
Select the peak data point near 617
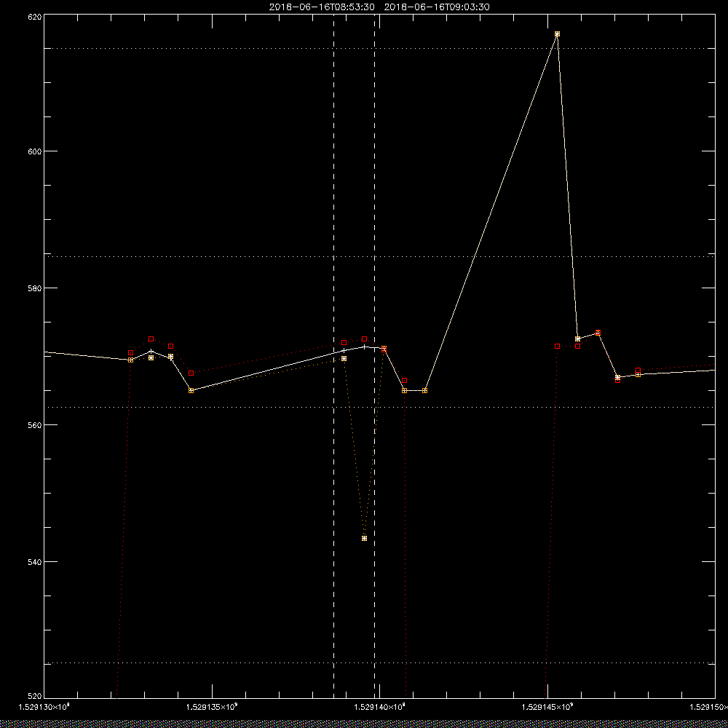point(557,34)
